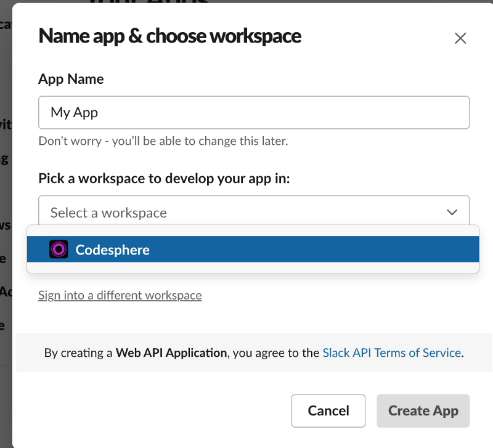Click the dialog title heading
This screenshot has width=493, height=448.
(x=169, y=36)
